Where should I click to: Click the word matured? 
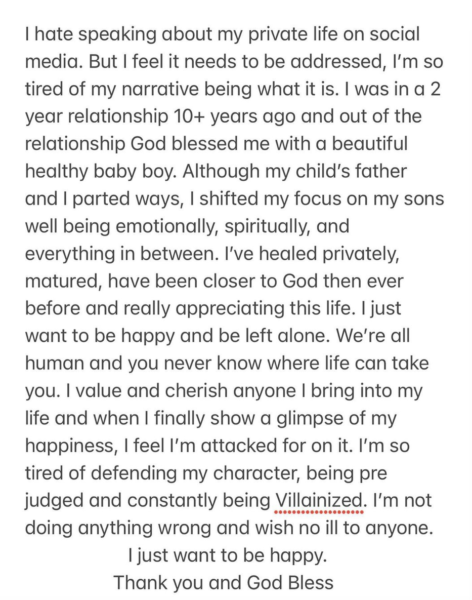pyautogui.click(x=64, y=281)
